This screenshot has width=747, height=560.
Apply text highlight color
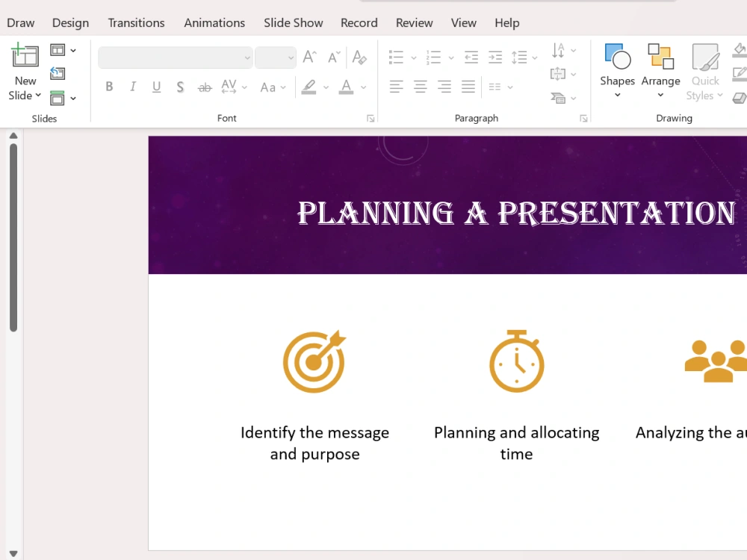309,87
